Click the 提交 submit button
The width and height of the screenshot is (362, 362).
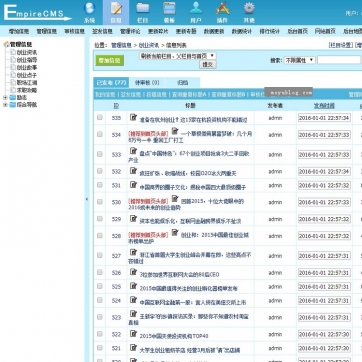pos(208,64)
